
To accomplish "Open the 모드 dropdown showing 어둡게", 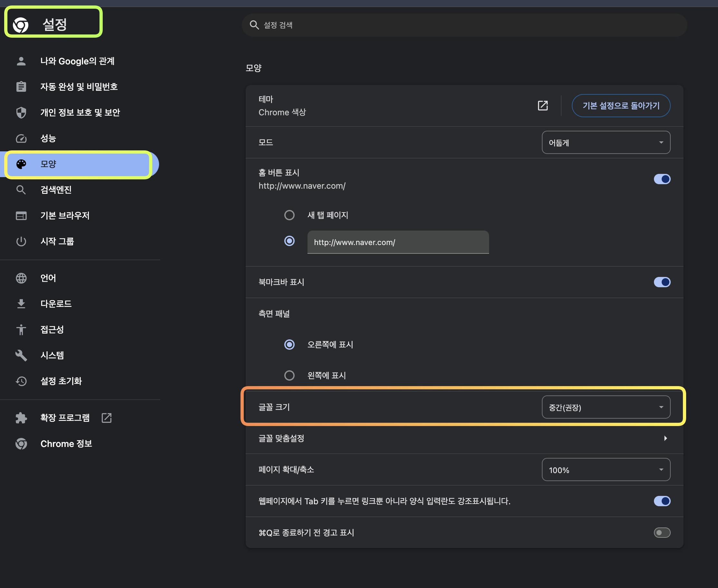I will (606, 142).
